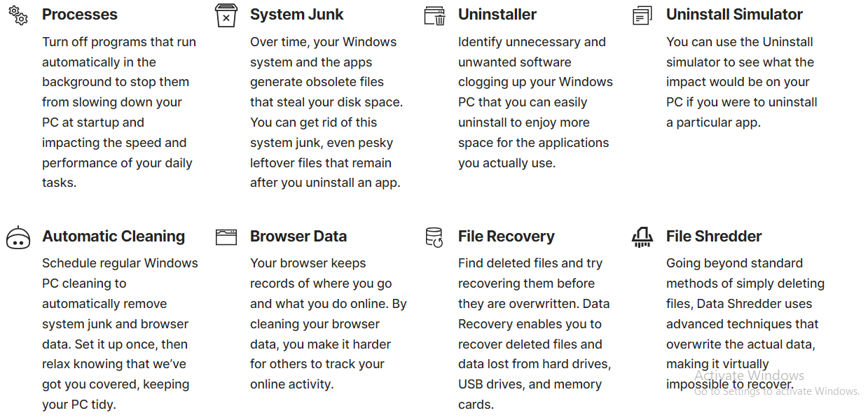
Task: Select the System Junk heading
Action: pos(297,15)
